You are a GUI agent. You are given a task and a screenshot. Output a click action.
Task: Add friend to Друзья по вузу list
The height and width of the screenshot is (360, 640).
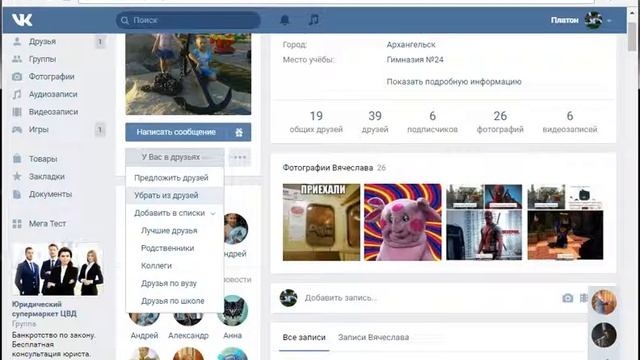(x=175, y=283)
